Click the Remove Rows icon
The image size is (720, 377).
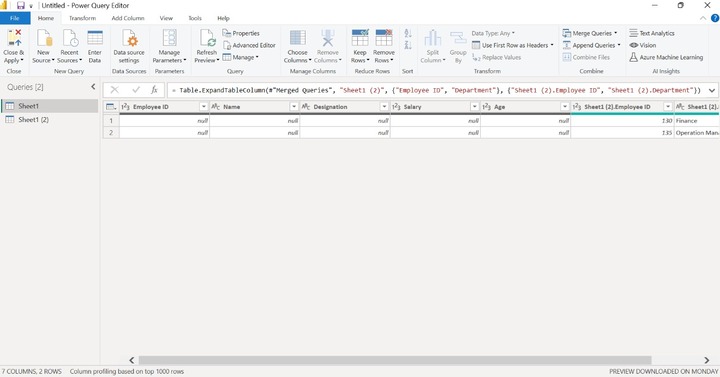384,38
